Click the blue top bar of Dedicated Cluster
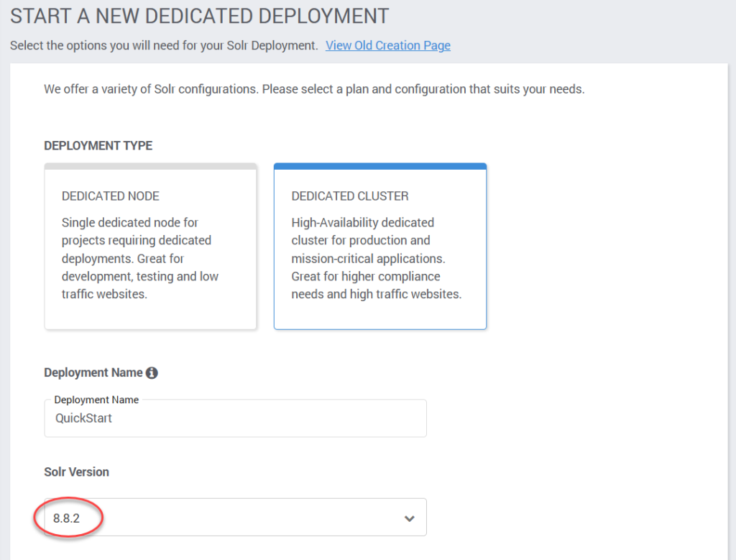This screenshot has width=736, height=560. [379, 166]
